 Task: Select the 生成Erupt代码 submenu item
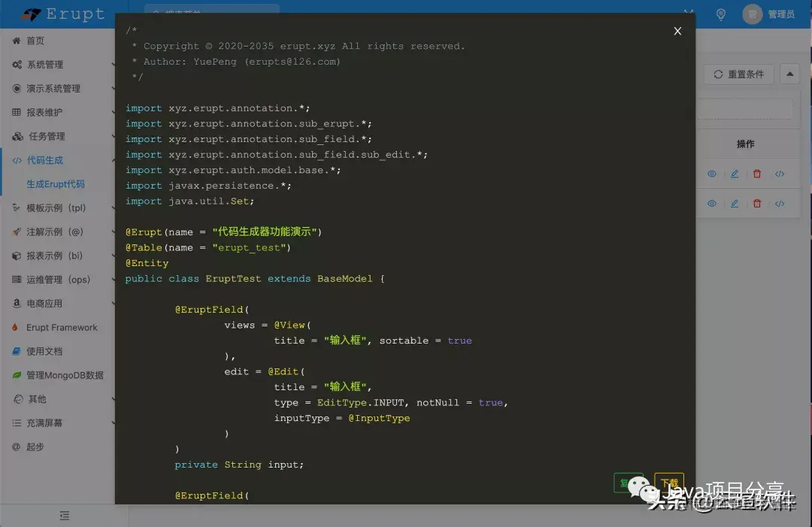[56, 183]
